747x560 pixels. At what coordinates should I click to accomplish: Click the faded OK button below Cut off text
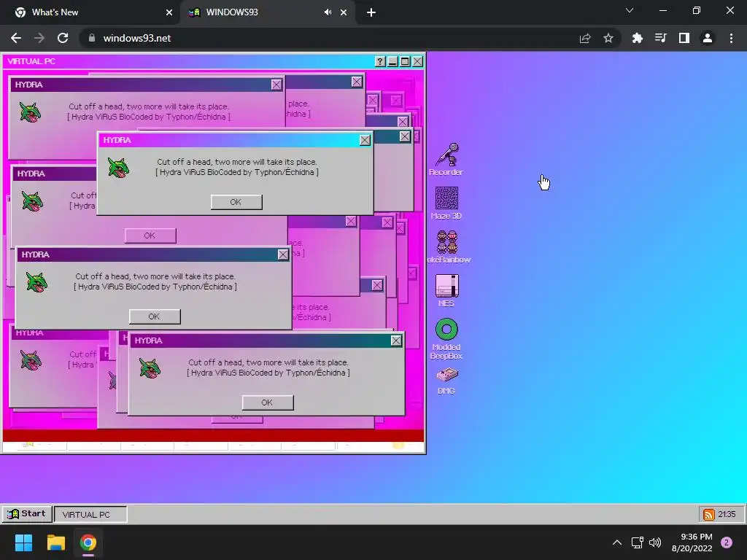[x=150, y=236]
